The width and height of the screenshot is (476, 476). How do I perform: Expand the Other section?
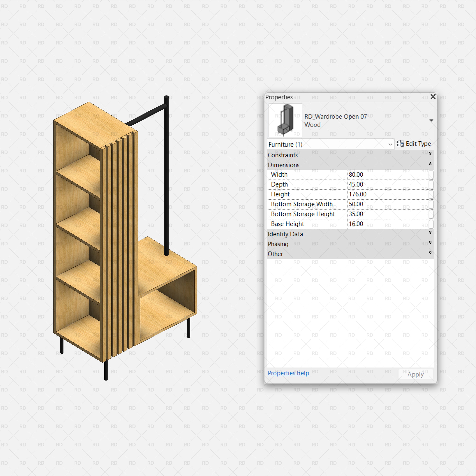click(430, 252)
